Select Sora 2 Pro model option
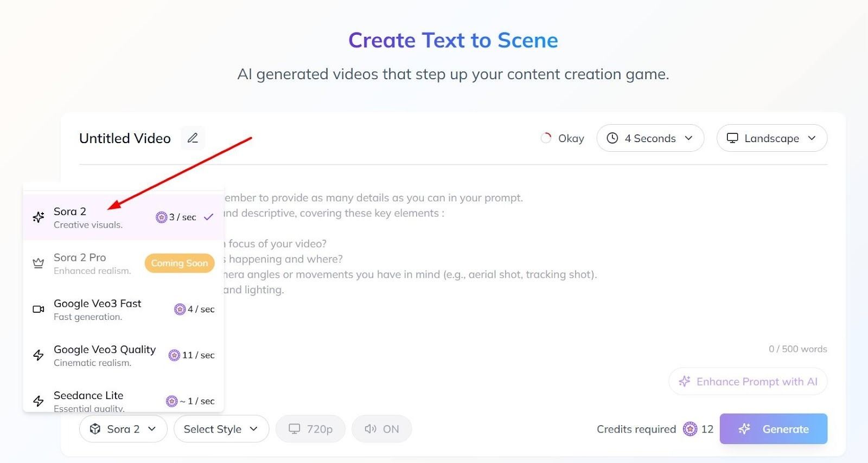 click(123, 263)
